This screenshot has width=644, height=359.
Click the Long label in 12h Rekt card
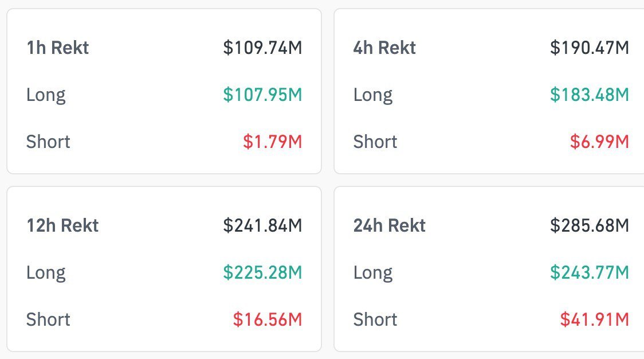tap(46, 272)
